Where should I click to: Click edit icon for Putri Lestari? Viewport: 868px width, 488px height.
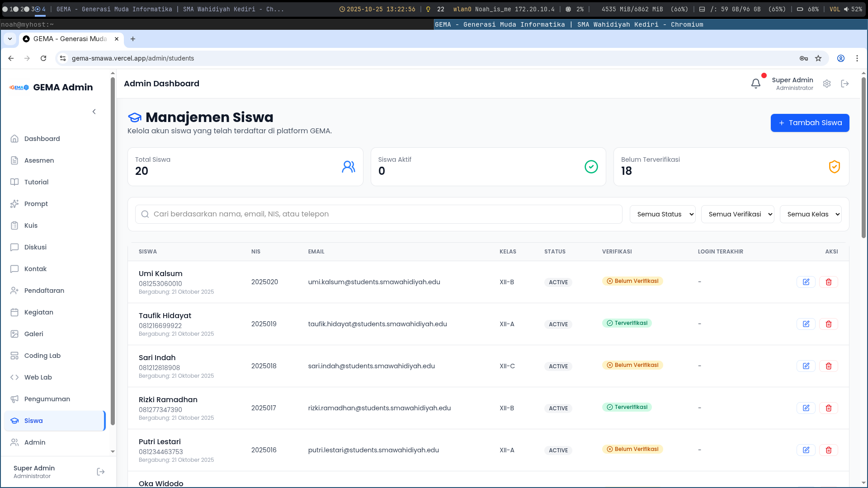tap(806, 450)
